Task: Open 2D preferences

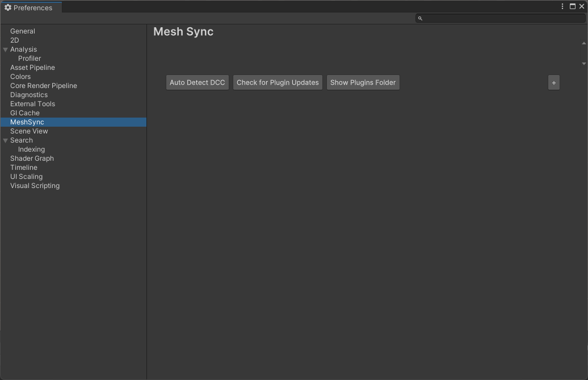Action: coord(73,40)
